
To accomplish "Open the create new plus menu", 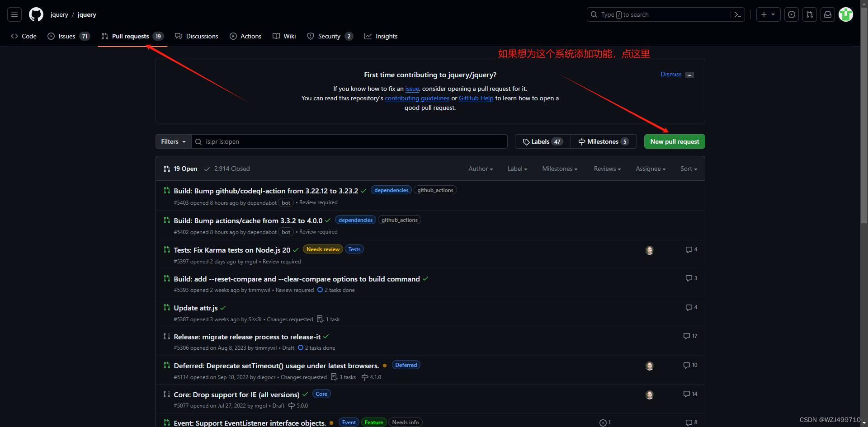I will tap(768, 14).
